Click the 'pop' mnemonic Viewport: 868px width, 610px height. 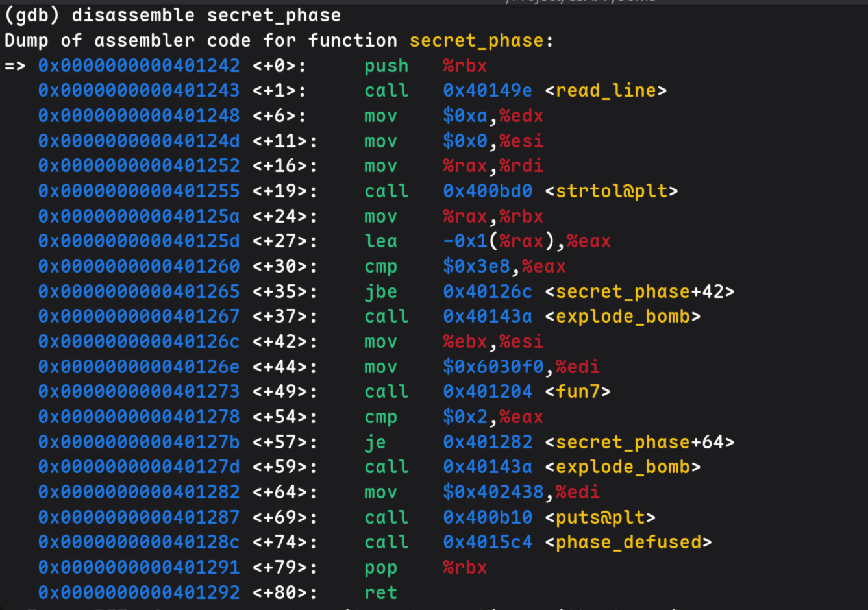pos(381,567)
